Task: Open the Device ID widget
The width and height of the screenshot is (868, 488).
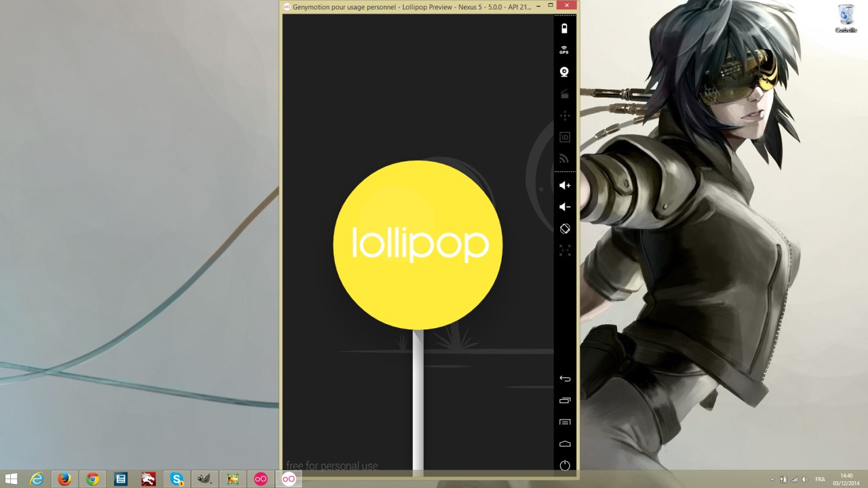Action: [x=564, y=137]
